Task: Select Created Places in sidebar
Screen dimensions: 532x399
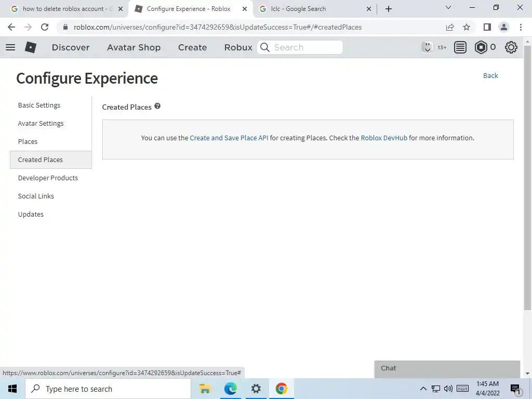Action: [51, 160]
